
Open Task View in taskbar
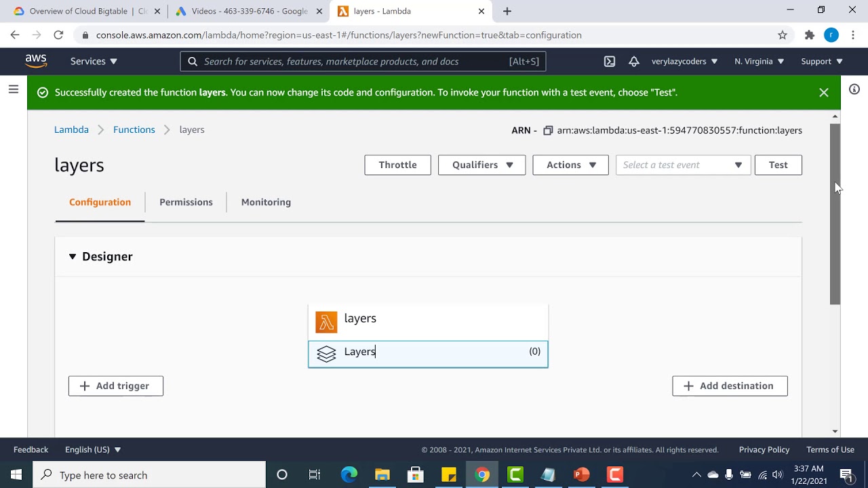coord(315,474)
